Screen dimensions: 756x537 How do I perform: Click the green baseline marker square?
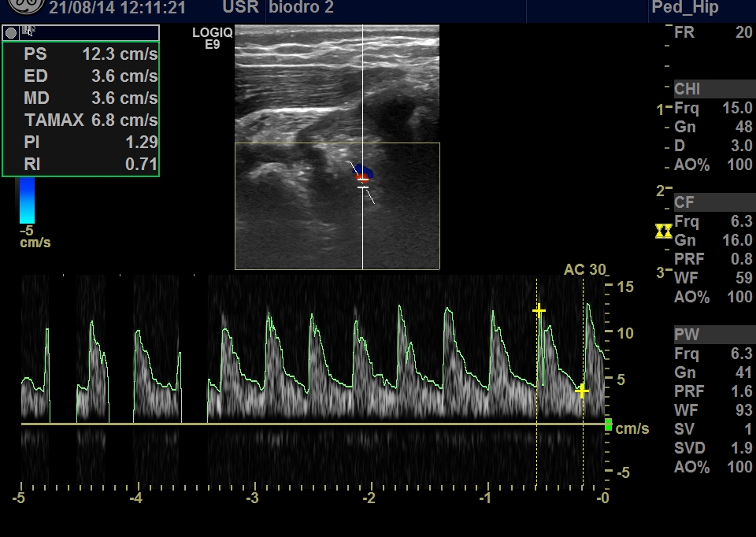[x=608, y=425]
